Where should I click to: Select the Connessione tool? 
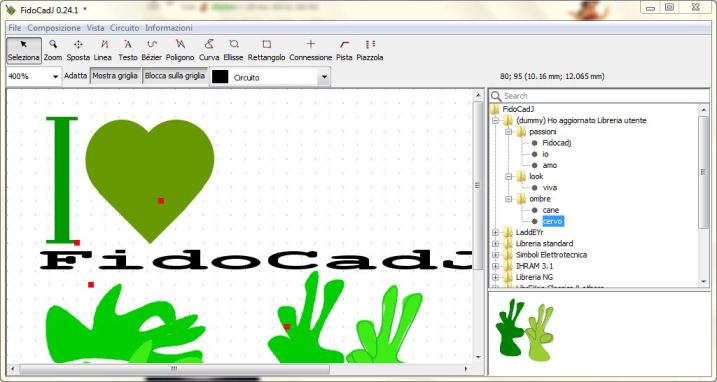click(x=310, y=50)
